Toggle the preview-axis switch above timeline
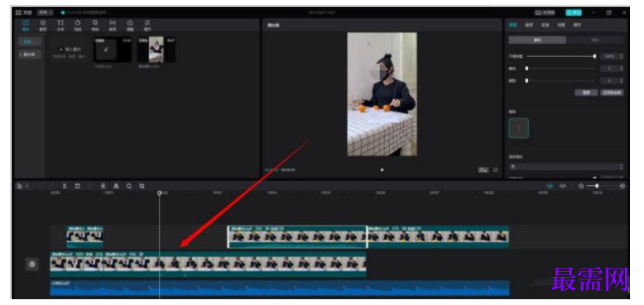The height and width of the screenshot is (305, 644). (563, 186)
